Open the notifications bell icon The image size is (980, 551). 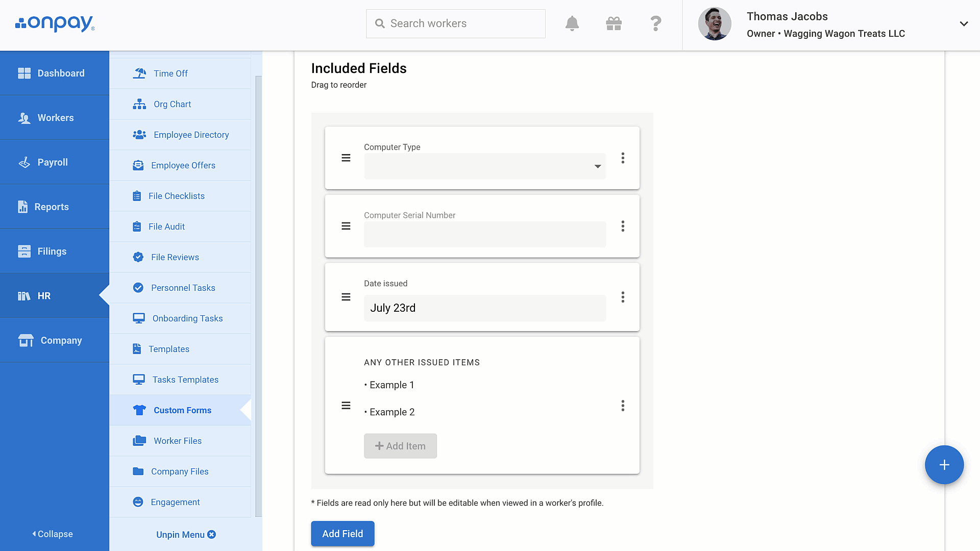coord(572,23)
